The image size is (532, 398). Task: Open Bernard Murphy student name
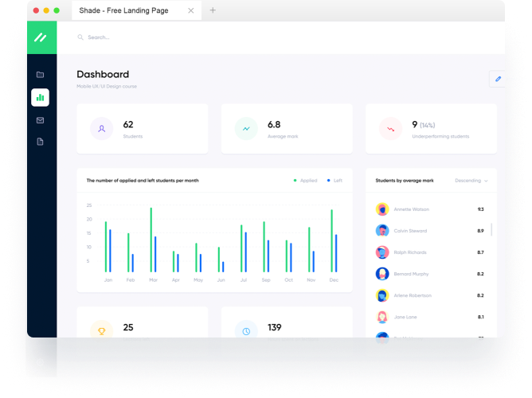[x=411, y=274]
